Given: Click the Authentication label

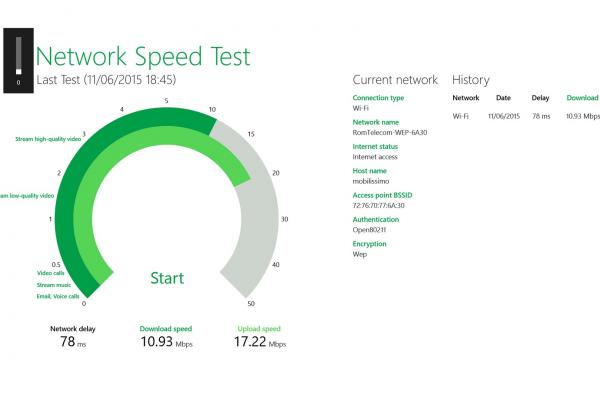Looking at the screenshot, I should pyautogui.click(x=375, y=219).
